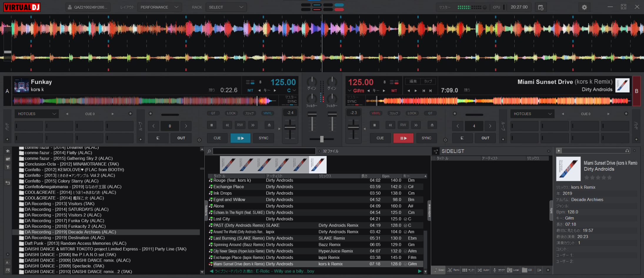The height and width of the screenshot is (278, 644).
Task: Toggle LOCK on deck B
Action: tap(412, 113)
